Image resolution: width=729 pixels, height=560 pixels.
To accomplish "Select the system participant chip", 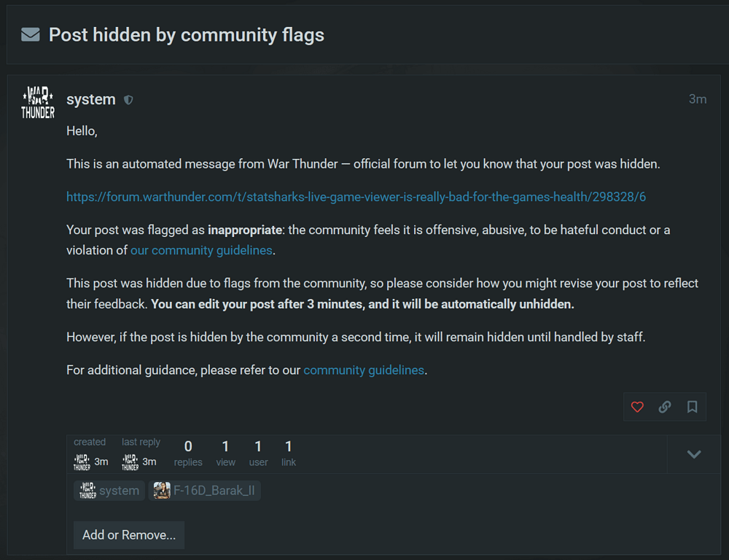I will (x=109, y=491).
